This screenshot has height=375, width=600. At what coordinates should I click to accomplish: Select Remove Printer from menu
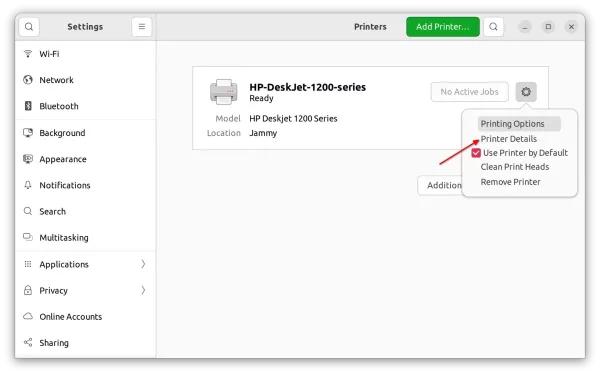(510, 182)
